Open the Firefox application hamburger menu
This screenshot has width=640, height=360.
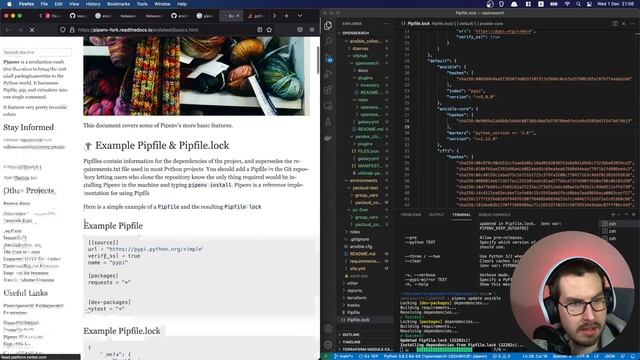pos(312,29)
